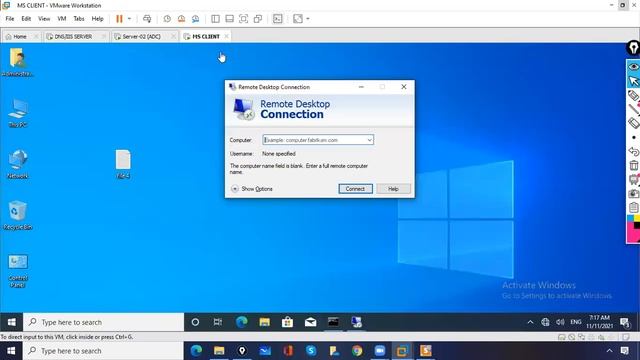Open guest Windows Start menu

[11, 322]
